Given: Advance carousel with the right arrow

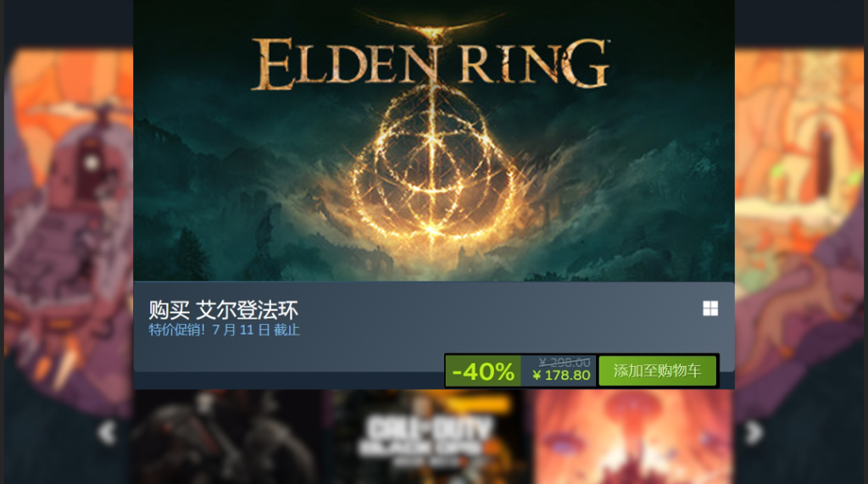Looking at the screenshot, I should point(754,432).
